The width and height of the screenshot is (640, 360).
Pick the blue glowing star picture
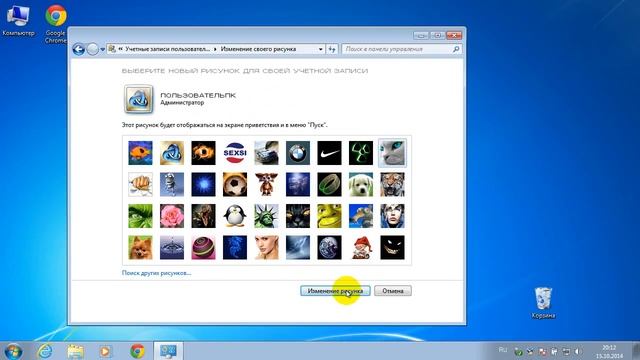tap(203, 184)
